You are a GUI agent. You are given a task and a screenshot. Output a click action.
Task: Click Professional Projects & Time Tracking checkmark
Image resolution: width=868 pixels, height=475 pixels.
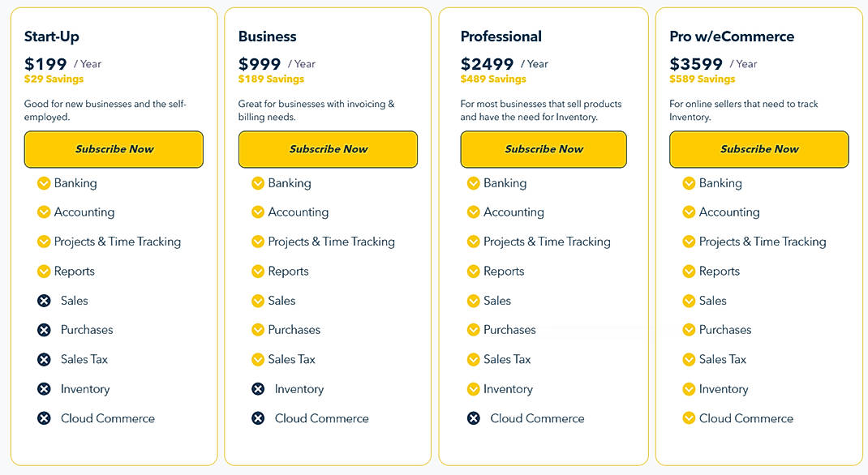click(x=474, y=242)
